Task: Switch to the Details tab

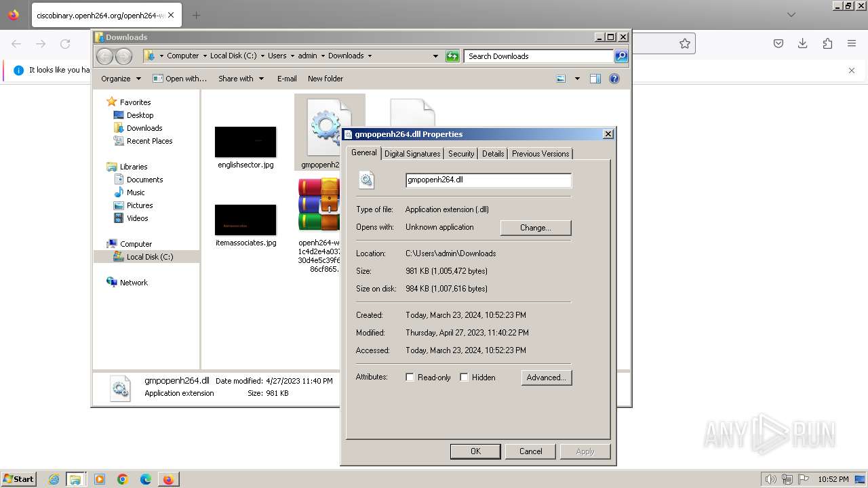Action: click(493, 154)
